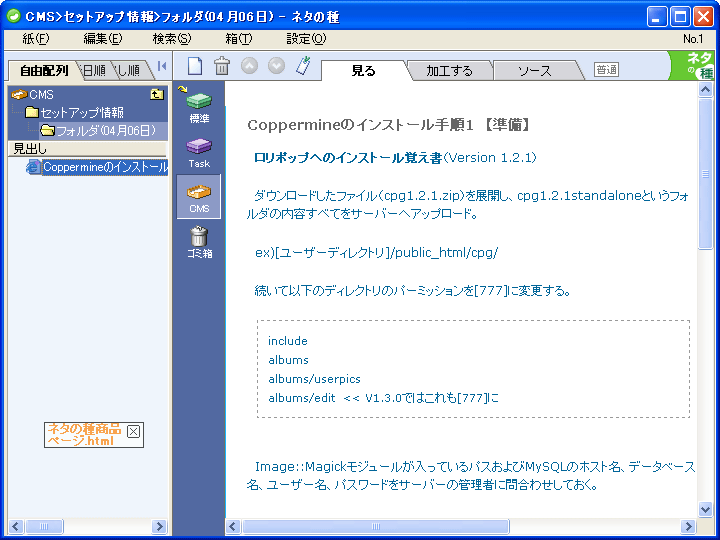The width and height of the screenshot is (720, 540).
Task: Click the heading Coppermineのインストール手順1 【準備】
Action: click(x=389, y=125)
